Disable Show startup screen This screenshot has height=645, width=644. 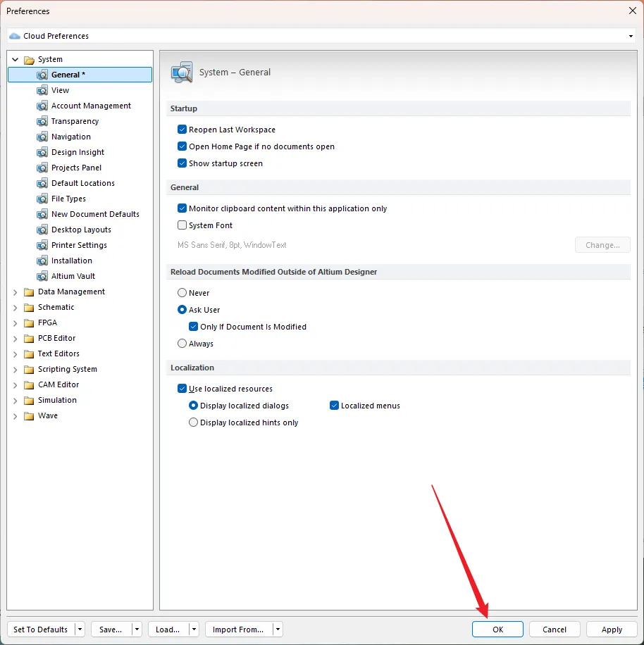point(182,163)
